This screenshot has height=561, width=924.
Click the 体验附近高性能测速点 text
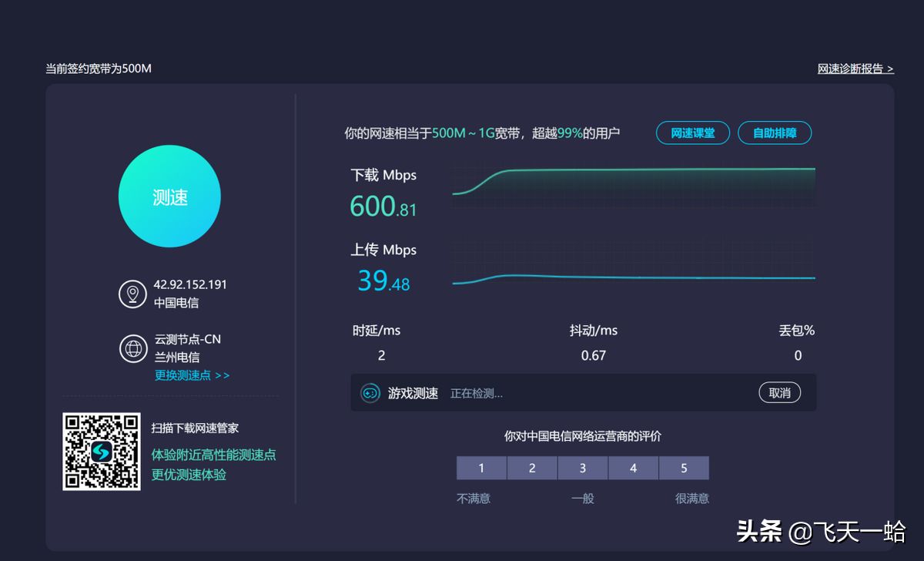point(213,455)
